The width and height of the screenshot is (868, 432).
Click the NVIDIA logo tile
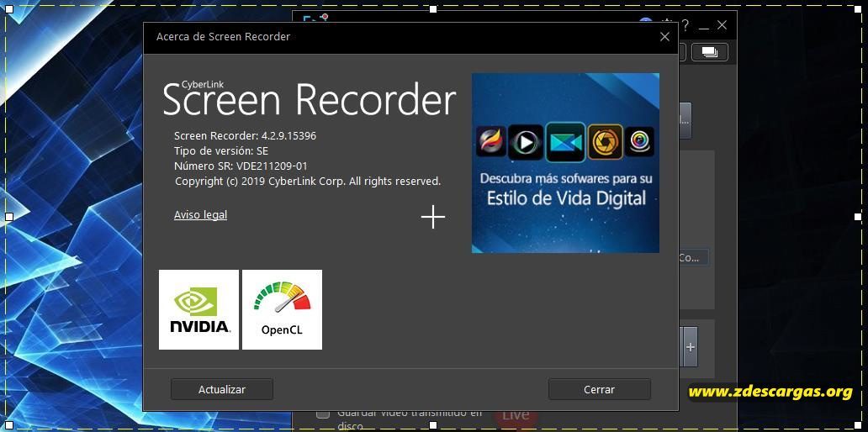coord(198,310)
